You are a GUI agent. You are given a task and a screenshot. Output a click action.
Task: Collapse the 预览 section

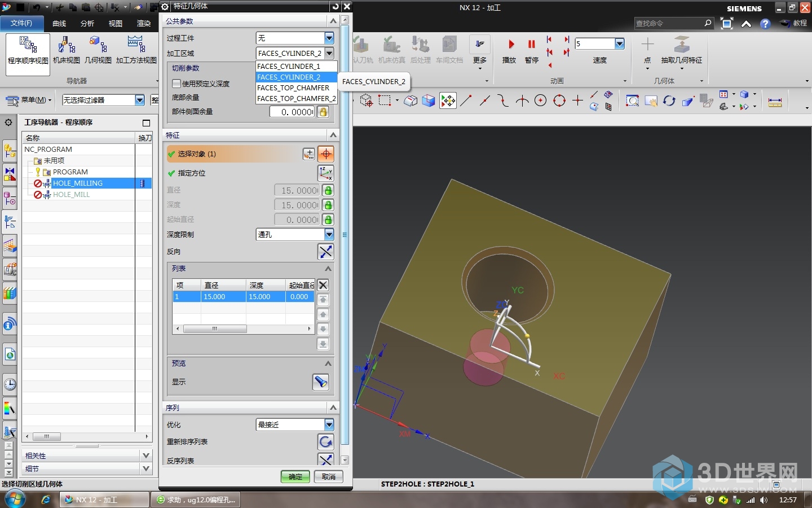click(x=328, y=363)
